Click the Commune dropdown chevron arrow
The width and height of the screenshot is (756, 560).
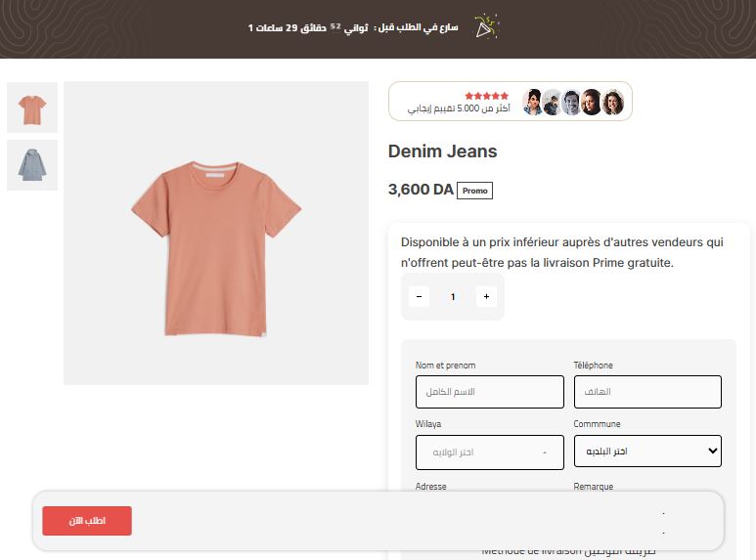711,452
